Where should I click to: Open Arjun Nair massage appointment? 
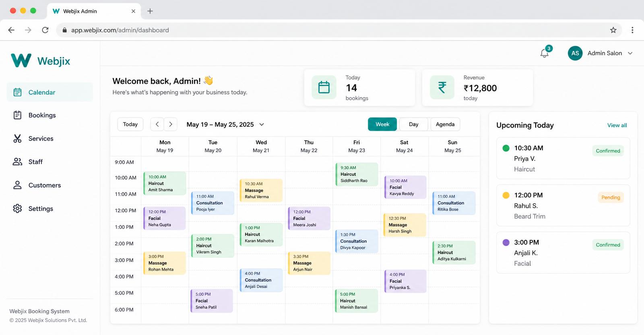(x=309, y=263)
